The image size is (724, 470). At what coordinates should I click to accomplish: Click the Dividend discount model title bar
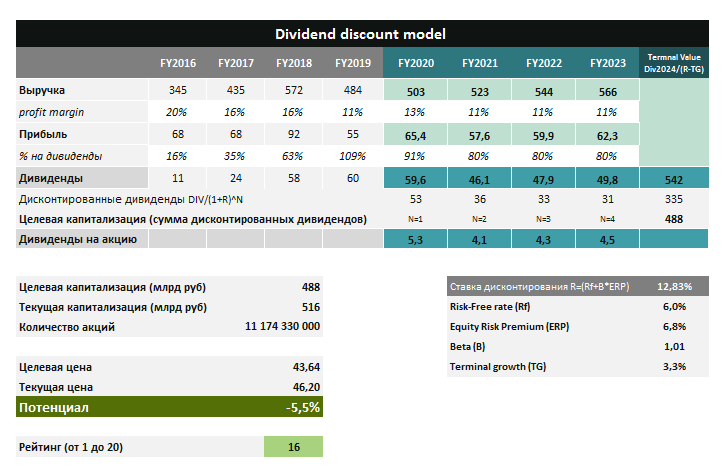[x=360, y=33]
